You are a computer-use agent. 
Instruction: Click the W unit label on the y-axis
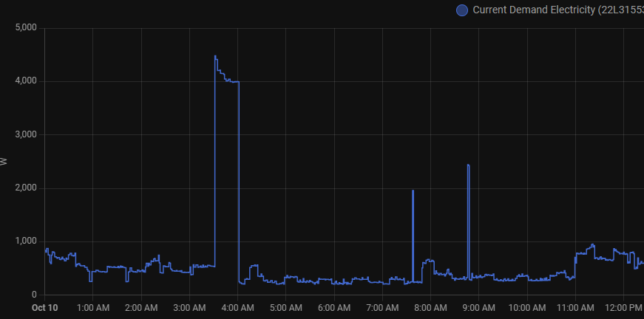point(5,162)
